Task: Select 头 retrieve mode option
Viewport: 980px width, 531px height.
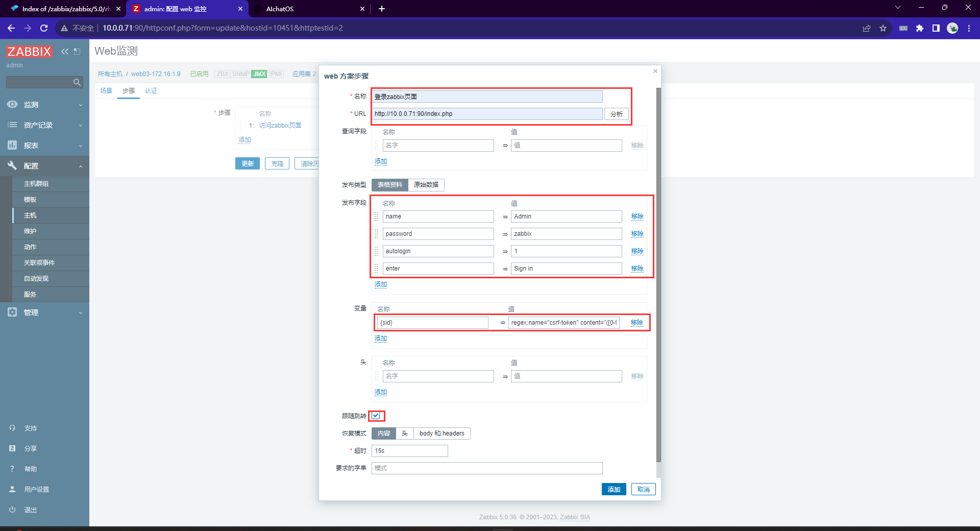Action: [405, 433]
